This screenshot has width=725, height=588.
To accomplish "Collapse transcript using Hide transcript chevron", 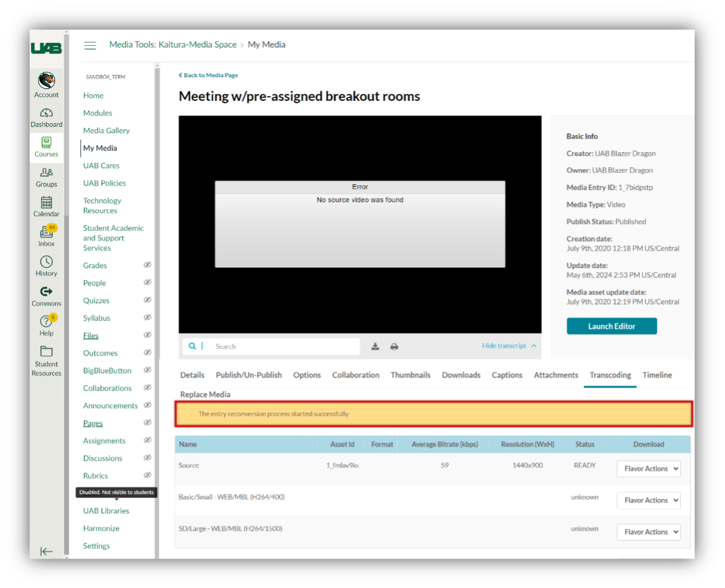I will point(533,346).
